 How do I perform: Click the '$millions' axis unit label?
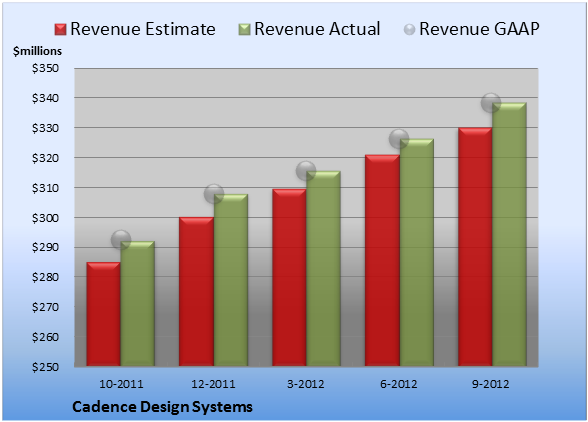(38, 51)
